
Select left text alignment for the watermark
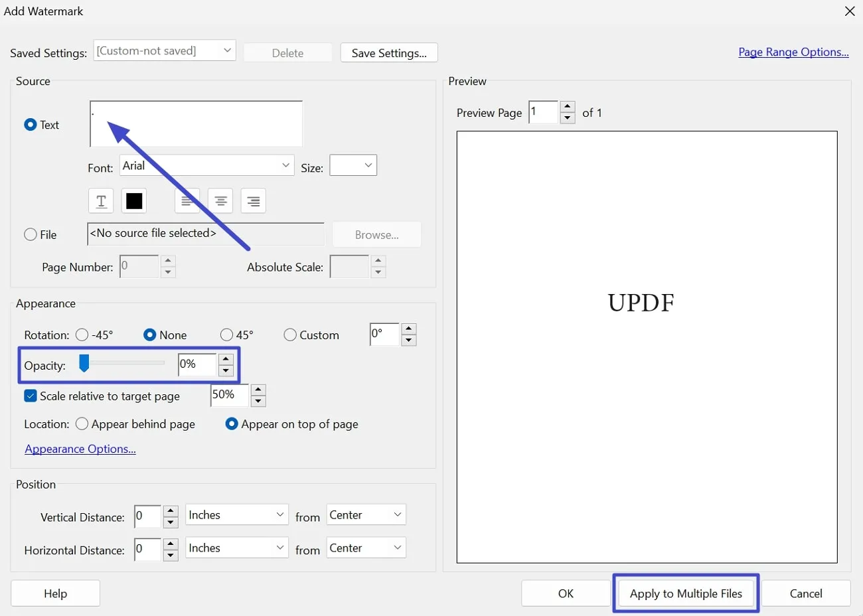[x=187, y=200]
